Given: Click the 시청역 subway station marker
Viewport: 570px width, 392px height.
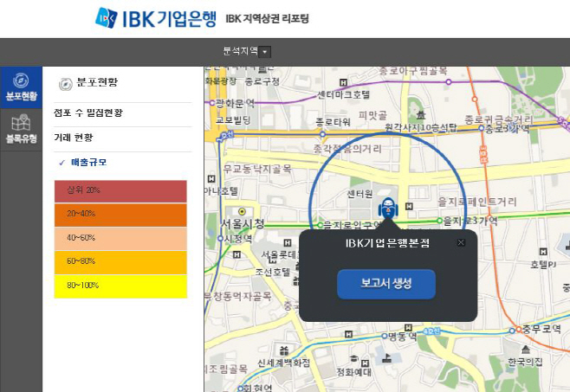Looking at the screenshot, I should pos(220,238).
